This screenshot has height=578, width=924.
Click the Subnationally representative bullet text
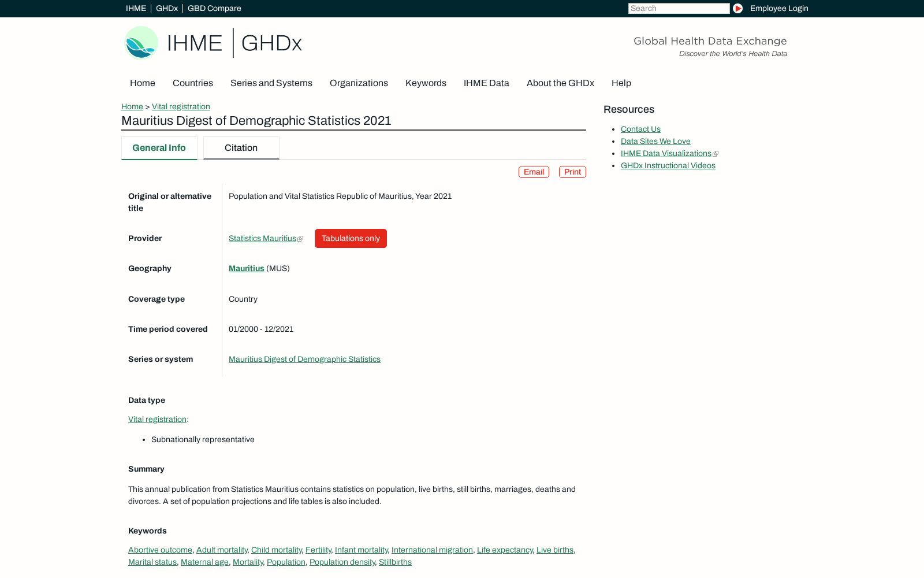(x=203, y=440)
